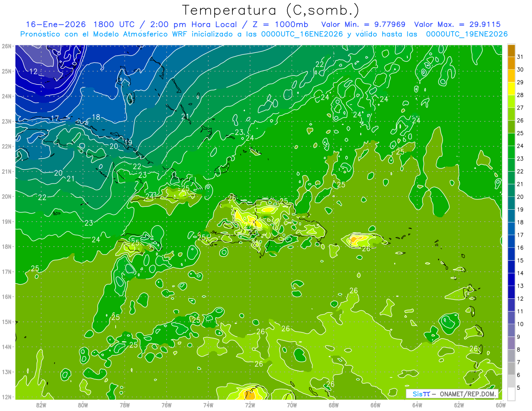Click the "18" contour label on the map
Viewport: 532px width, 411px height.
tap(96, 117)
